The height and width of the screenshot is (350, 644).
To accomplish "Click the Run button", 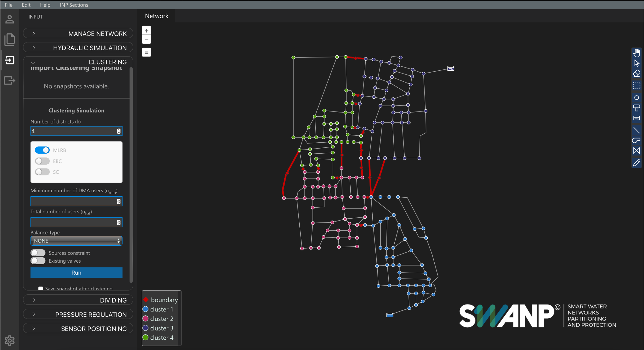I will point(76,273).
